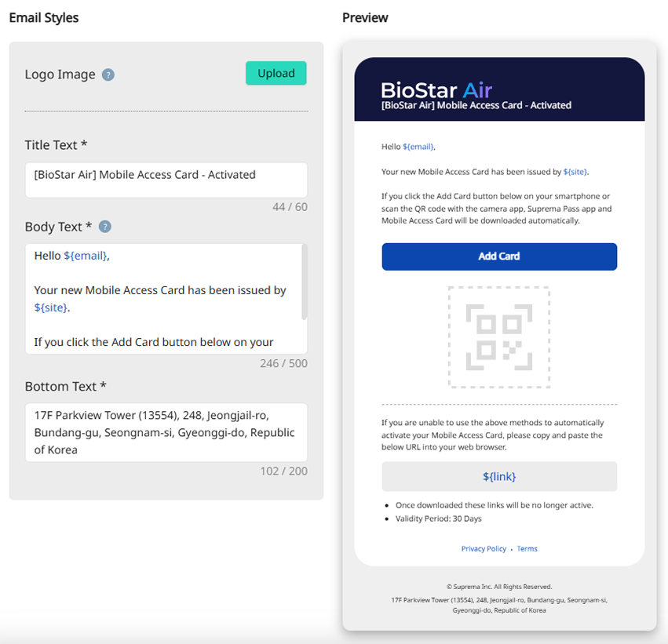This screenshot has height=644, width=668.
Task: Click the Validity Period: 30 Days bullet
Action: (x=438, y=518)
